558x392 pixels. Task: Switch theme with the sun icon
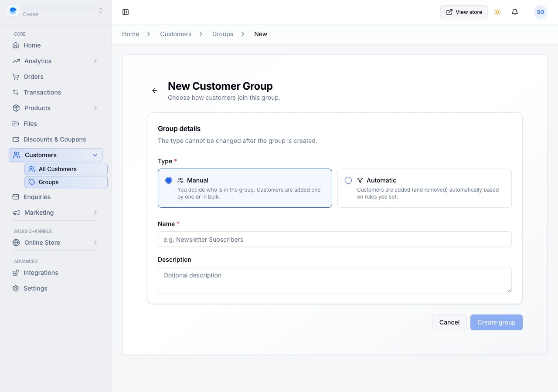(x=497, y=12)
